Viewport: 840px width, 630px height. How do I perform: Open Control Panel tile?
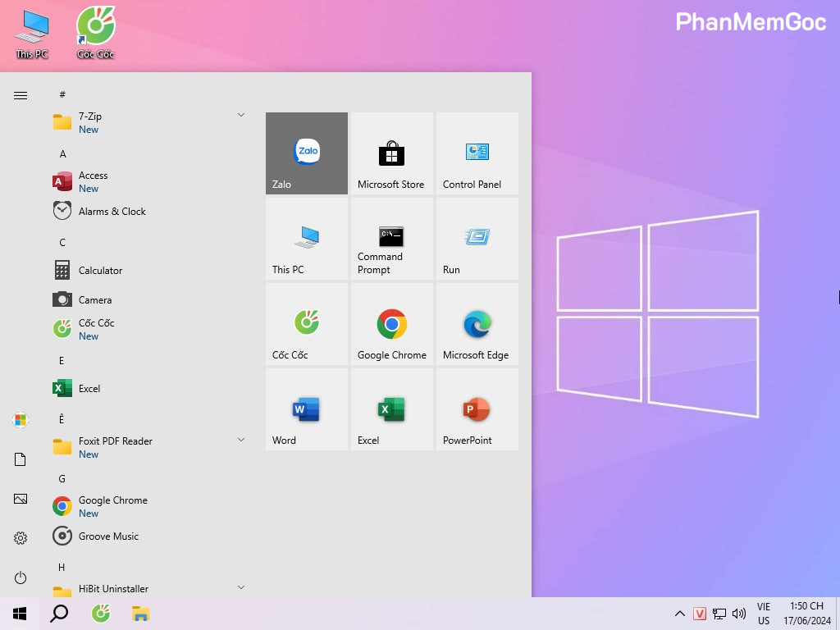pyautogui.click(x=477, y=153)
